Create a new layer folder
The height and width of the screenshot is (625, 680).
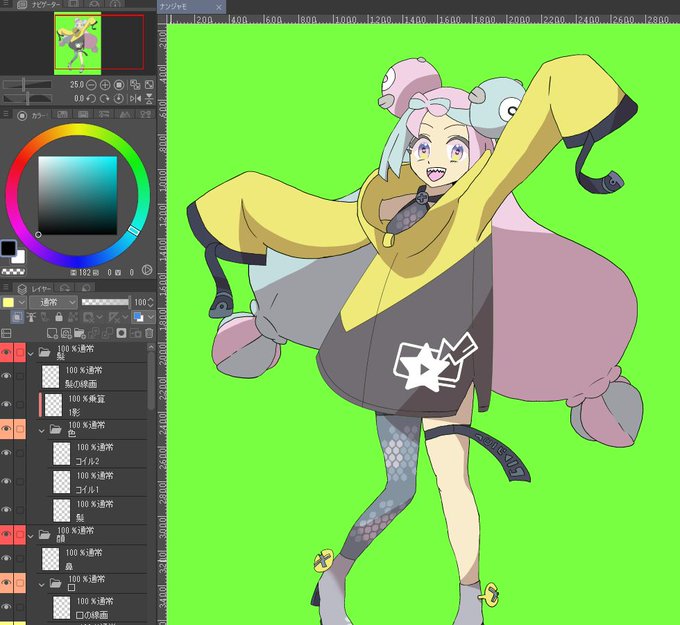click(x=80, y=333)
